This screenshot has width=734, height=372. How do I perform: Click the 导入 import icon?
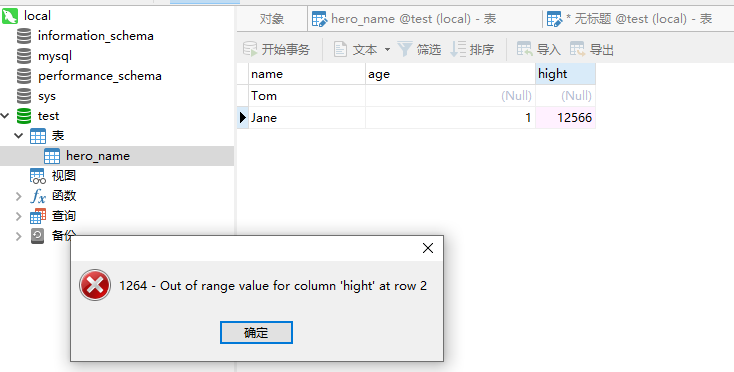click(524, 49)
